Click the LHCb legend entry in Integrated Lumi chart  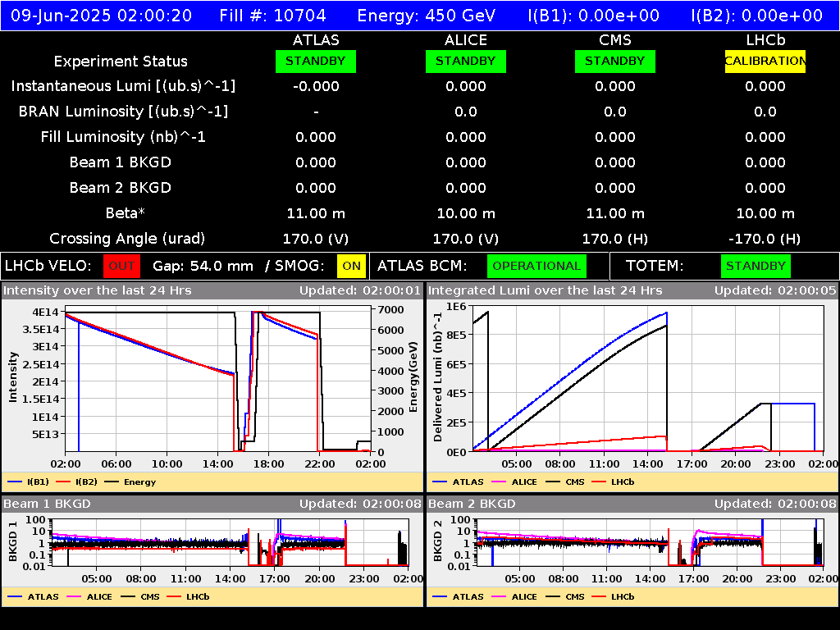pyautogui.click(x=613, y=482)
